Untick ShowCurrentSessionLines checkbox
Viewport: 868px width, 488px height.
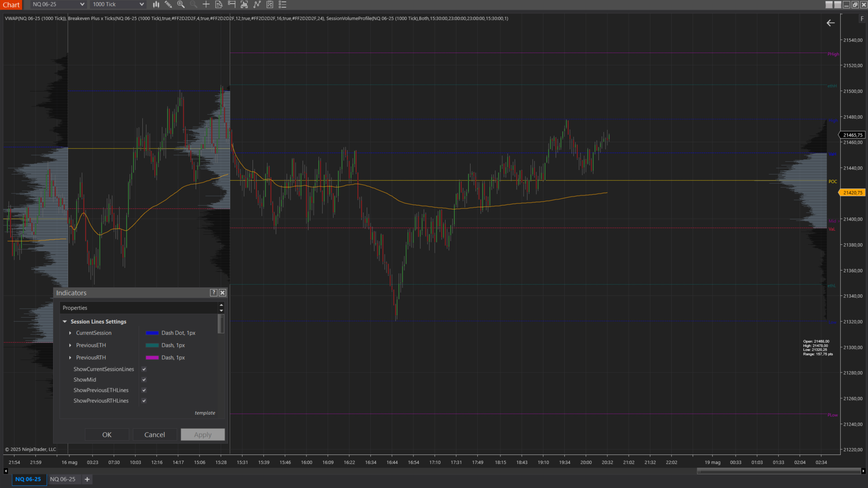143,369
